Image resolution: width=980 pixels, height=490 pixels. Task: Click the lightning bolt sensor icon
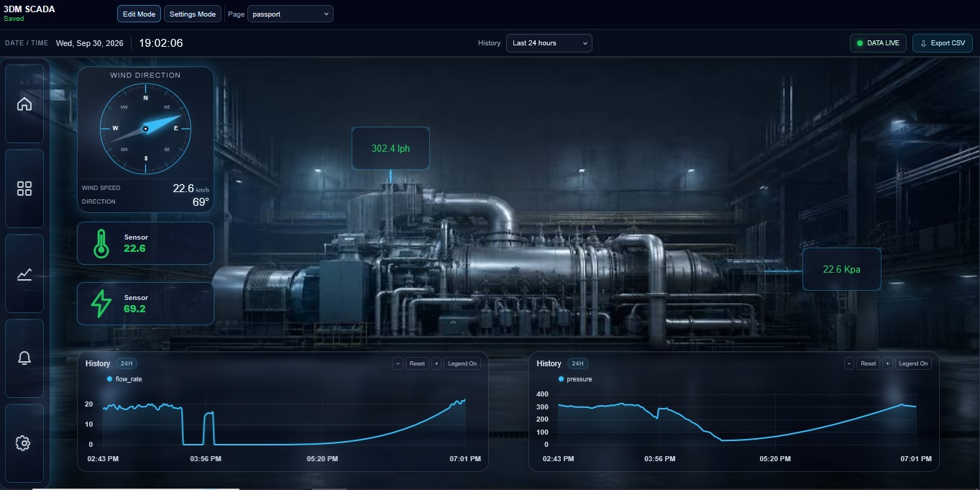pyautogui.click(x=101, y=304)
